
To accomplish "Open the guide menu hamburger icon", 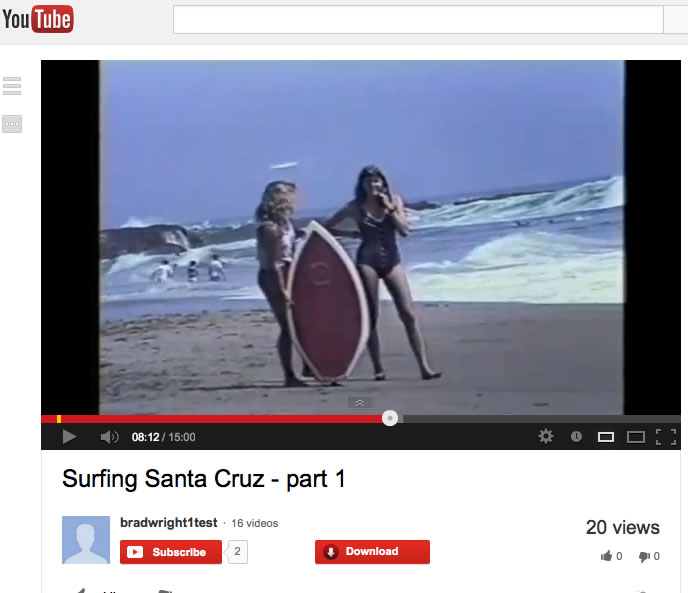I will click(x=12, y=86).
